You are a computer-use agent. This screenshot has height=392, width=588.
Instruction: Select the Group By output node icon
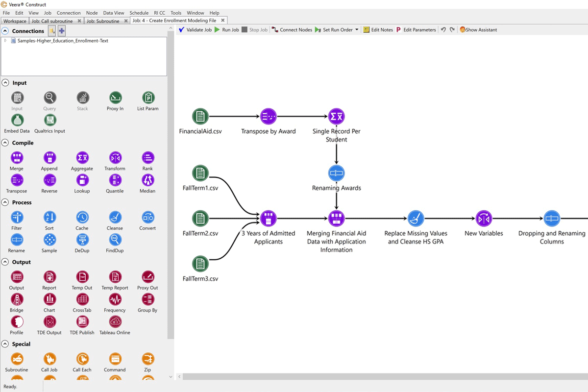pos(148,299)
